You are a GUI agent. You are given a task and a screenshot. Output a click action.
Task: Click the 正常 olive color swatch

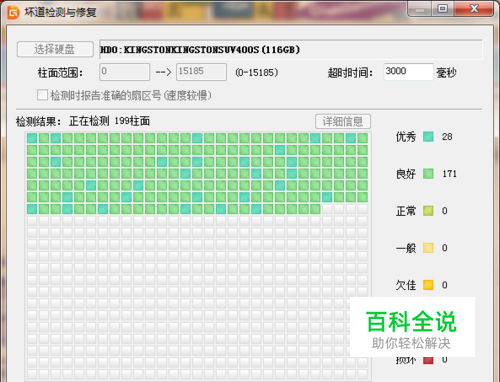coord(428,211)
